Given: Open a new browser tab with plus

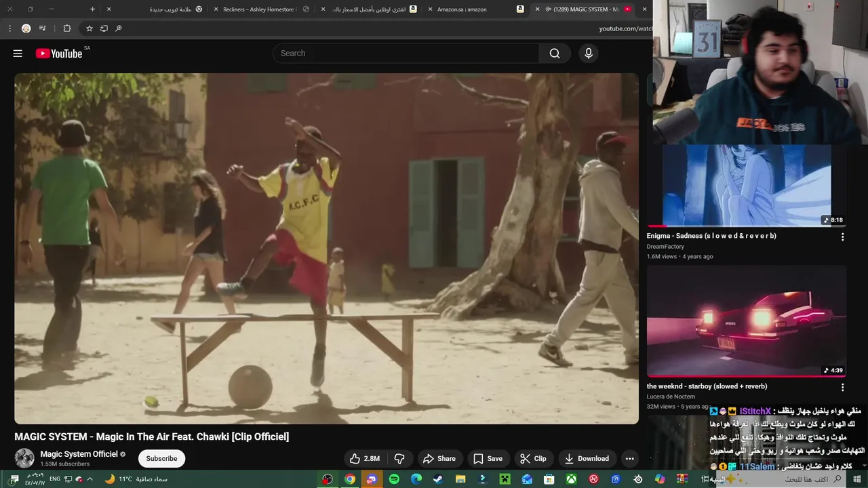Looking at the screenshot, I should (x=92, y=9).
